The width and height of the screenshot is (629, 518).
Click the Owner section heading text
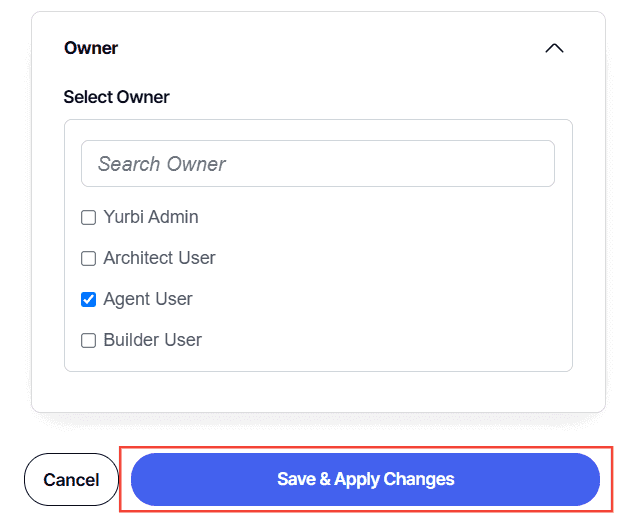coord(91,48)
